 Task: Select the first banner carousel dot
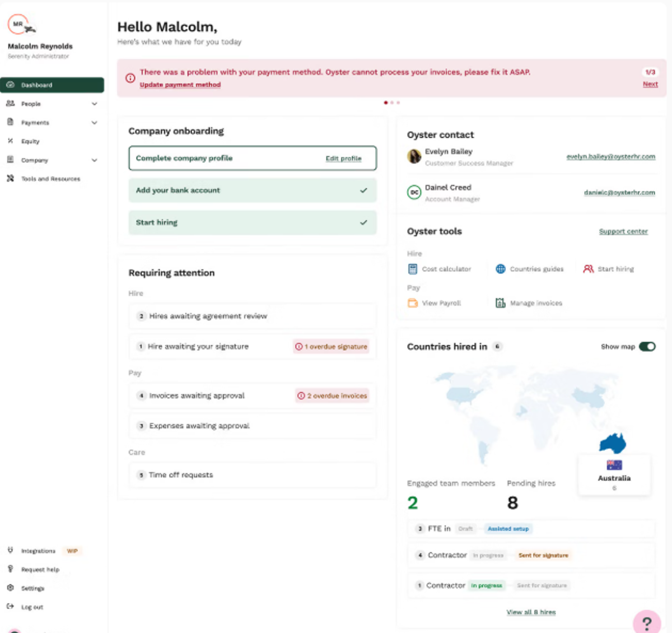[385, 103]
